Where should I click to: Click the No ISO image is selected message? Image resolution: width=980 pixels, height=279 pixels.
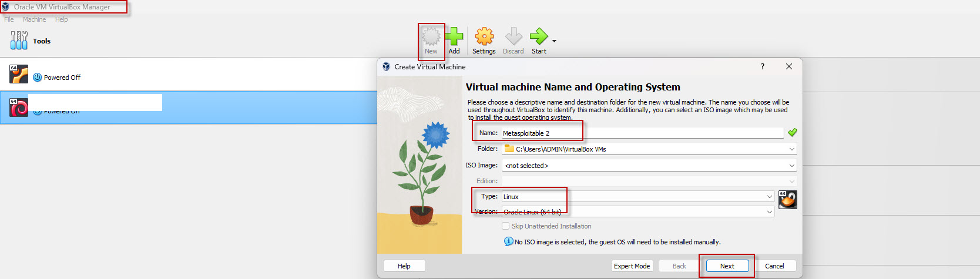pos(617,242)
